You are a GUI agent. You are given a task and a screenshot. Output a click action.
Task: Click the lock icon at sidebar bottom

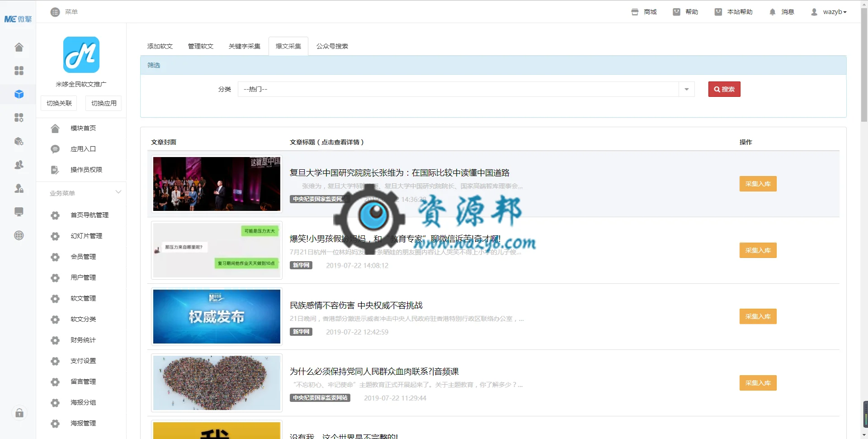coord(19,413)
